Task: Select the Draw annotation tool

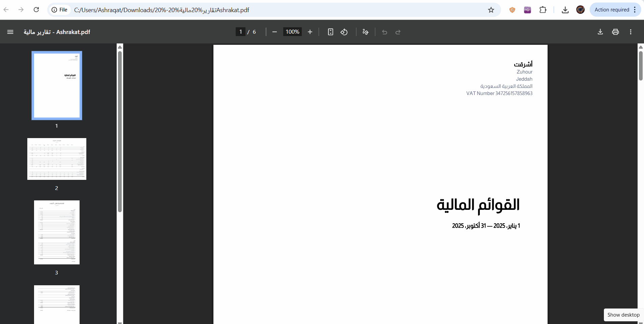Action: tap(365, 32)
